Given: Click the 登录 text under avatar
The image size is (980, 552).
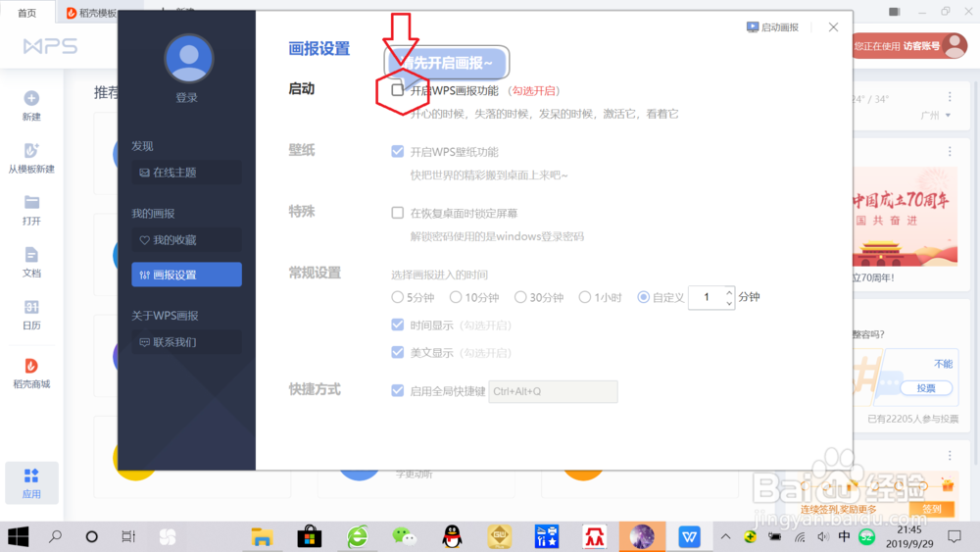Looking at the screenshot, I should (x=186, y=97).
